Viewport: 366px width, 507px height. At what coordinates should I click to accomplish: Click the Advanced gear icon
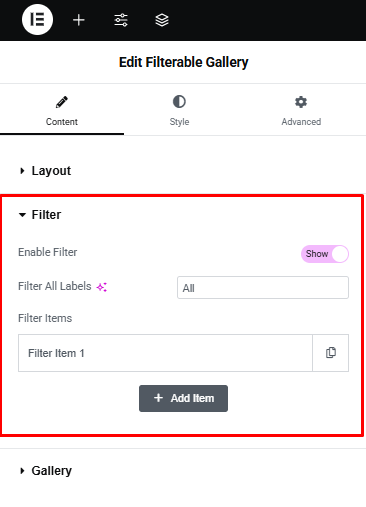point(301,102)
